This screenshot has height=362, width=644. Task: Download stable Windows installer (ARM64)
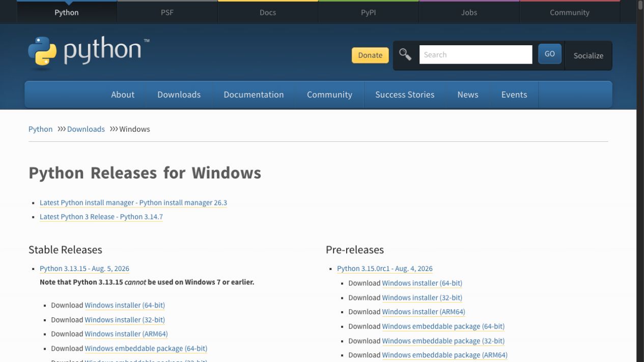tap(126, 334)
